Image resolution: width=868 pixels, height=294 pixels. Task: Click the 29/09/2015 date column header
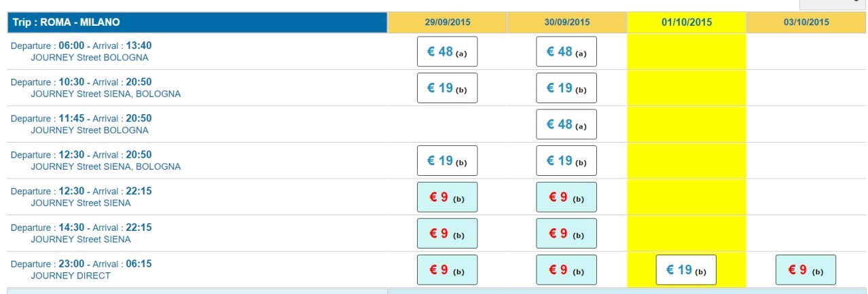pyautogui.click(x=448, y=22)
